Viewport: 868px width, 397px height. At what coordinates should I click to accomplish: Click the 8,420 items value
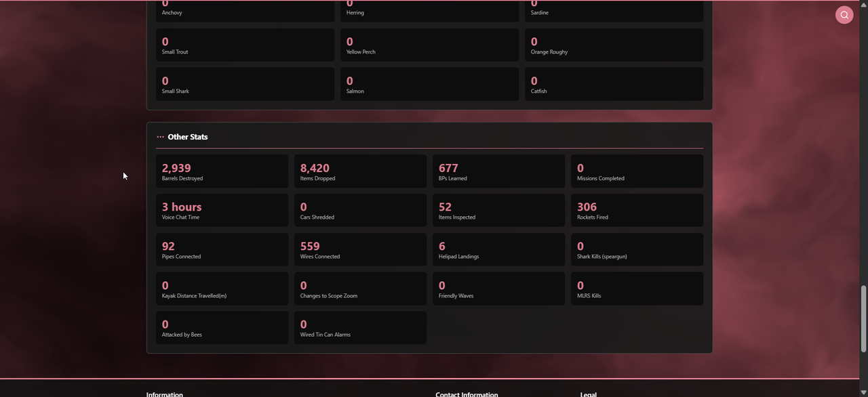click(315, 168)
